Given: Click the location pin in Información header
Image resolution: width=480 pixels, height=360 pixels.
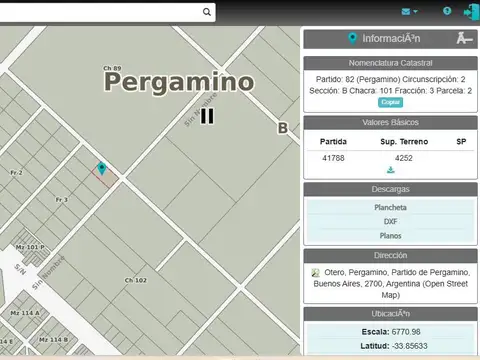Looking at the screenshot, I should point(352,38).
